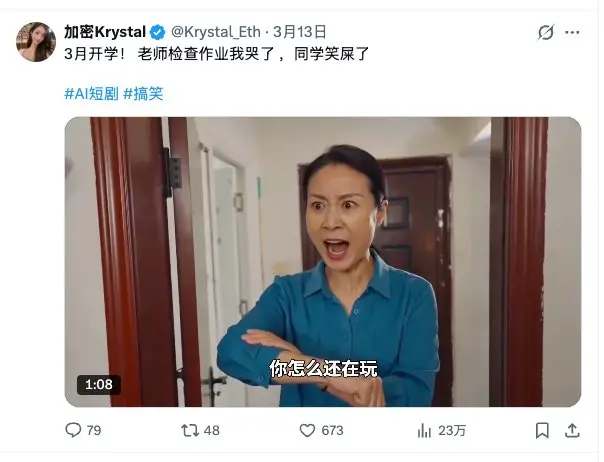Click the reply count 79
The image size is (604, 462).
[94, 430]
